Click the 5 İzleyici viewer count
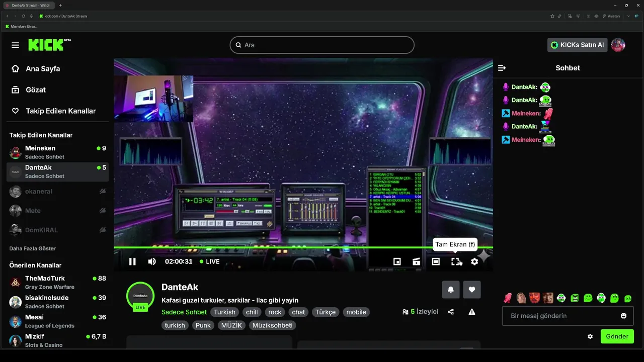 (421, 312)
